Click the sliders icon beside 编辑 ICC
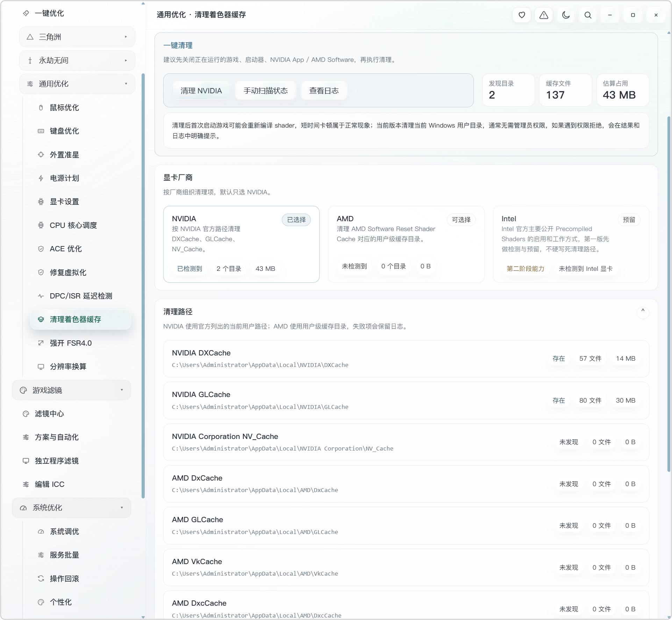This screenshot has width=672, height=620. tap(26, 484)
